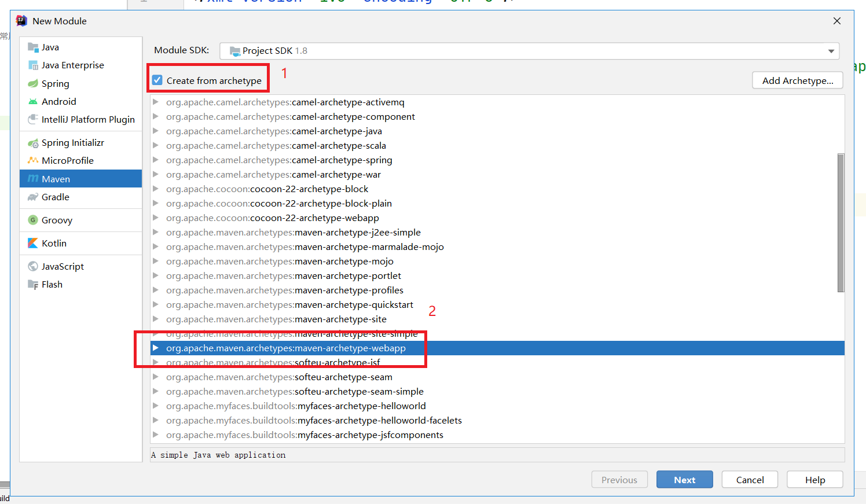Select Java Enterprise in the sidebar
The width and height of the screenshot is (866, 504).
coord(81,65)
